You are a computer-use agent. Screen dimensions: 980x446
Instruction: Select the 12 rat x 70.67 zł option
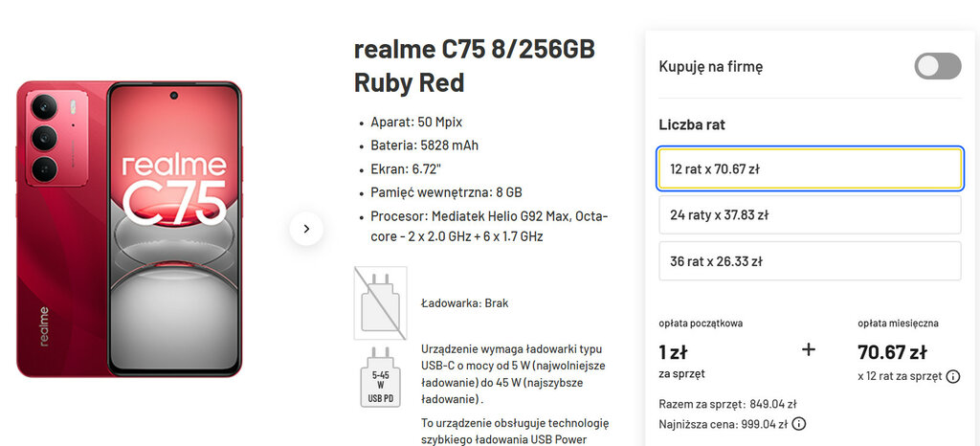[809, 168]
